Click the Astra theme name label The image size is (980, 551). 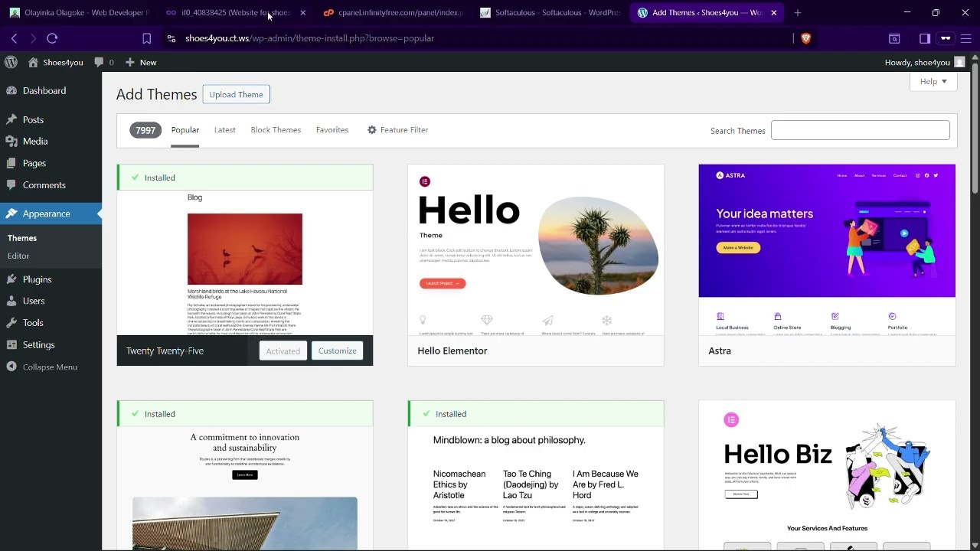tap(720, 350)
